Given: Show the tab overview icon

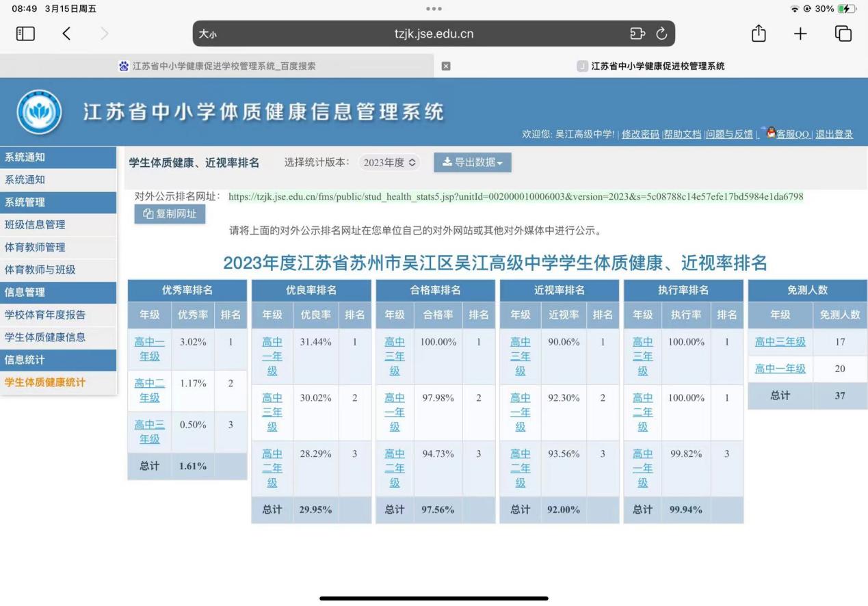Looking at the screenshot, I should pyautogui.click(x=843, y=34).
